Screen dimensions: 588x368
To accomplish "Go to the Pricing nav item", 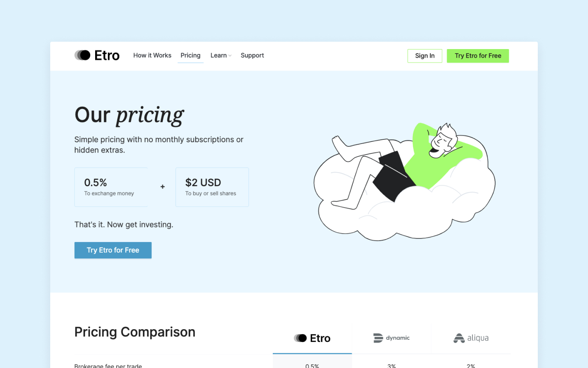I will tap(190, 56).
